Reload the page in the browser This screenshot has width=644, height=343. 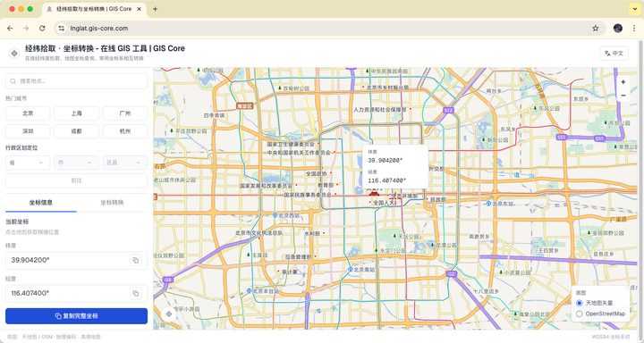(x=42, y=29)
